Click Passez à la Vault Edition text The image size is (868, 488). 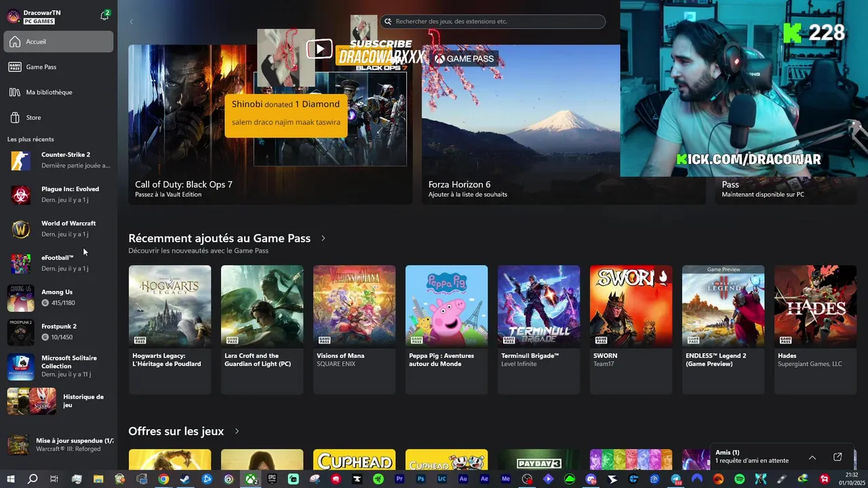[x=168, y=195]
